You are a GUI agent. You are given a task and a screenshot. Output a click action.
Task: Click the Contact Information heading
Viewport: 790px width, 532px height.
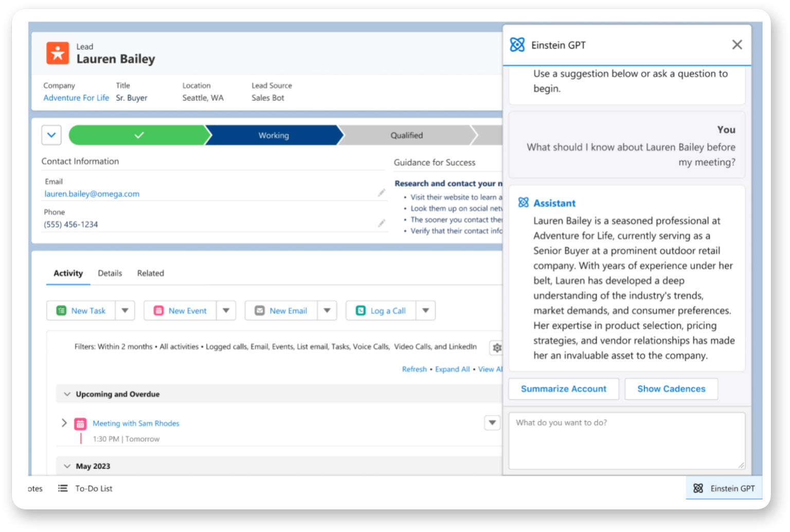point(80,161)
